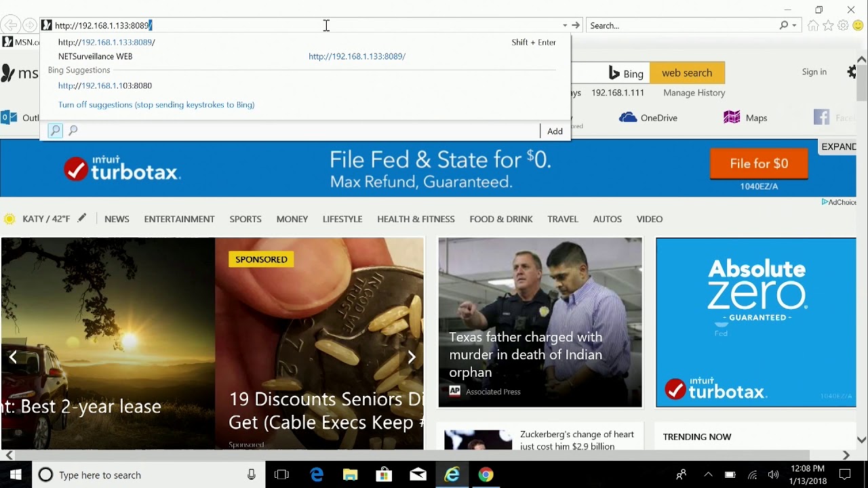The width and height of the screenshot is (868, 488).
Task: Open the address bar autocomplete dropdown arrow
Action: 564,26
